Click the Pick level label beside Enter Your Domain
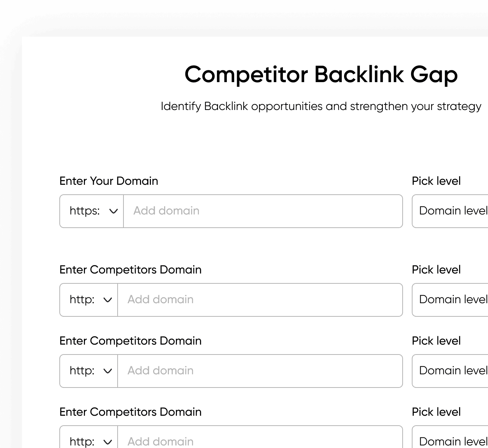 pos(436,181)
